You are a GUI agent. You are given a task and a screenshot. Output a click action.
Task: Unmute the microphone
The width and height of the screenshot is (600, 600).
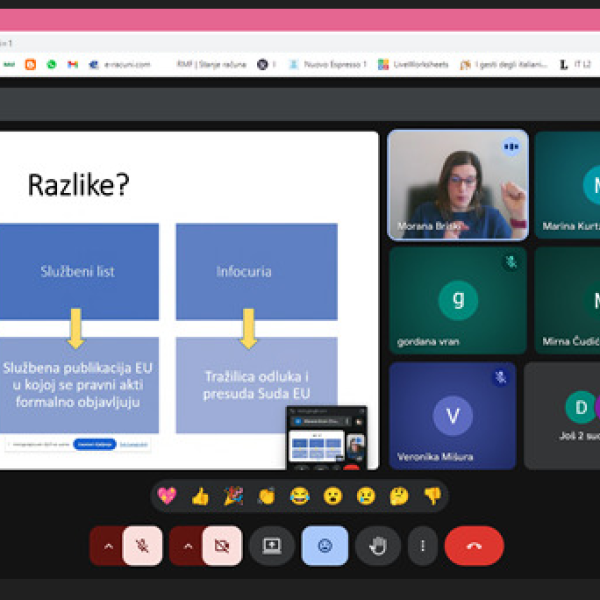[143, 546]
